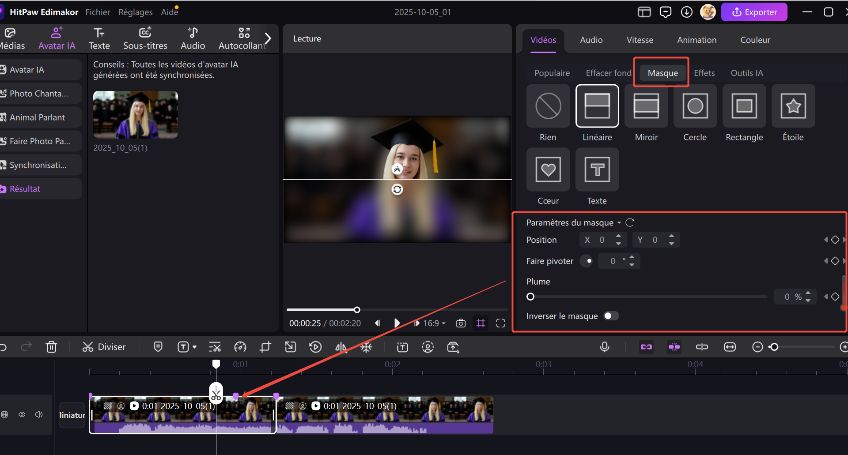Open the 16:9 aspect ratio dropdown
This screenshot has width=848, height=455.
point(432,323)
